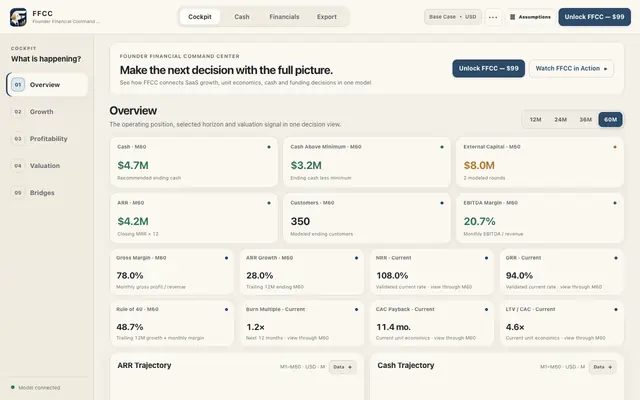Click the $4.7M cash value
This screenshot has width=640, height=400.
click(x=133, y=165)
